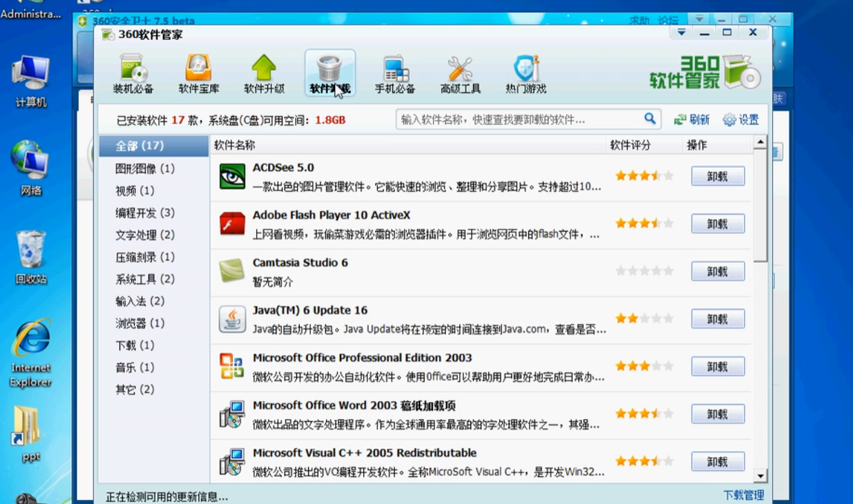Open the 软件升级 green arrow icon
Viewport: 853px width, 504px height.
point(264,73)
